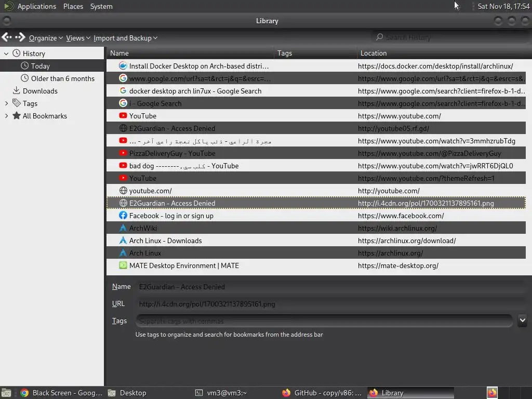
Task: Click globe icon on 'youtube.com/' row
Action: point(123,190)
